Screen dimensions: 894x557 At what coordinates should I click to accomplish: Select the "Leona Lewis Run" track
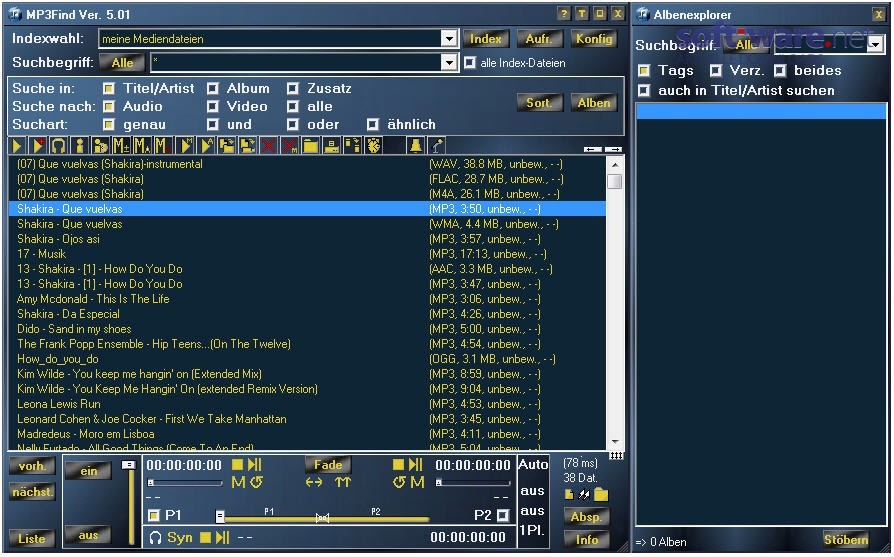tap(307, 404)
